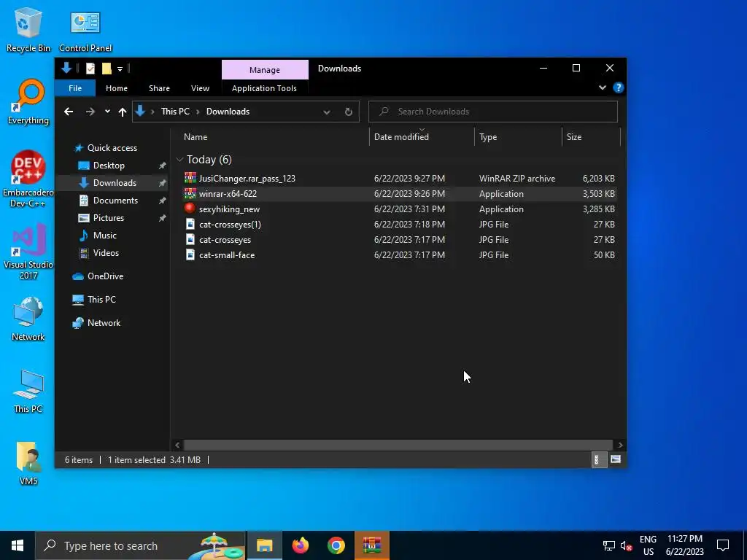Open the Recycle Bin desktop icon
Image resolution: width=747 pixels, height=560 pixels.
(x=28, y=29)
